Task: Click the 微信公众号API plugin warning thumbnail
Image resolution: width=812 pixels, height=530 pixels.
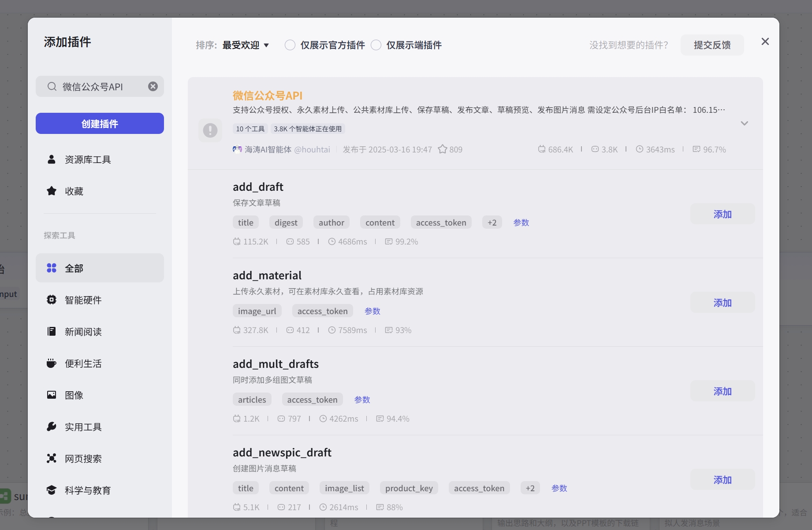Action: (210, 130)
